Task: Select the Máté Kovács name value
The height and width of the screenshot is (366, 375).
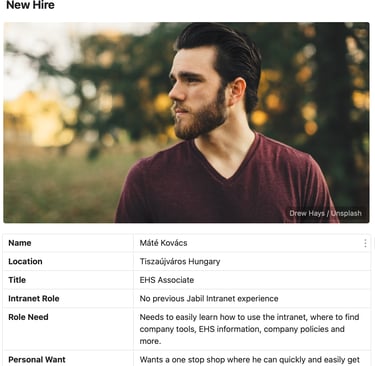Action: [163, 243]
